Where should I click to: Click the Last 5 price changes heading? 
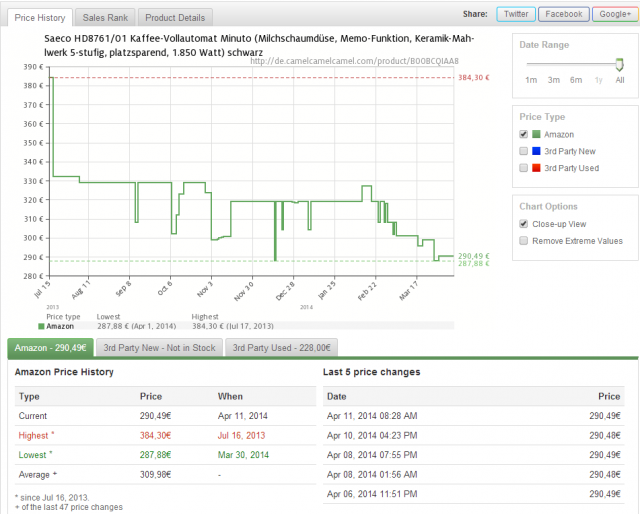point(371,372)
